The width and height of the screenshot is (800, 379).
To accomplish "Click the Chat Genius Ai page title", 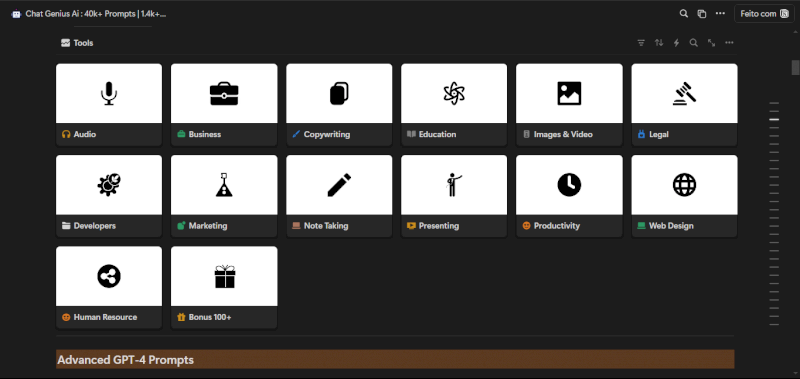I will pyautogui.click(x=96, y=14).
